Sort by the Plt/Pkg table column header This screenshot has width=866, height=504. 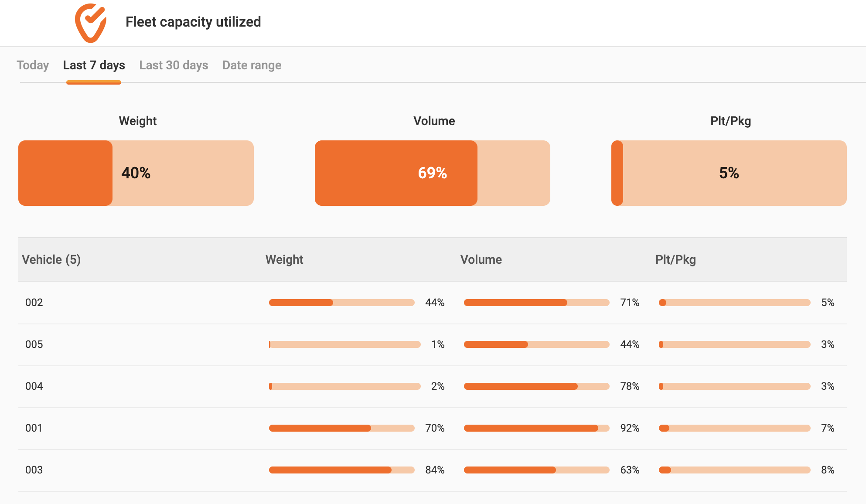tap(675, 260)
